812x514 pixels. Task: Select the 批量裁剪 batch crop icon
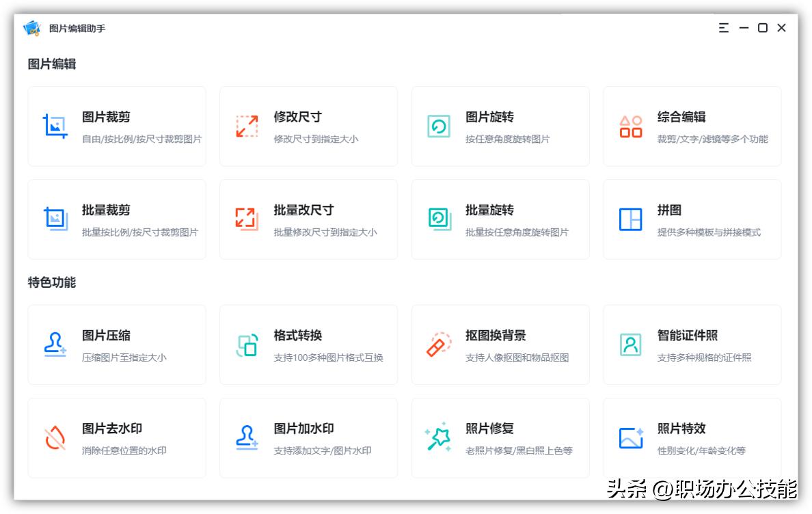coord(55,219)
